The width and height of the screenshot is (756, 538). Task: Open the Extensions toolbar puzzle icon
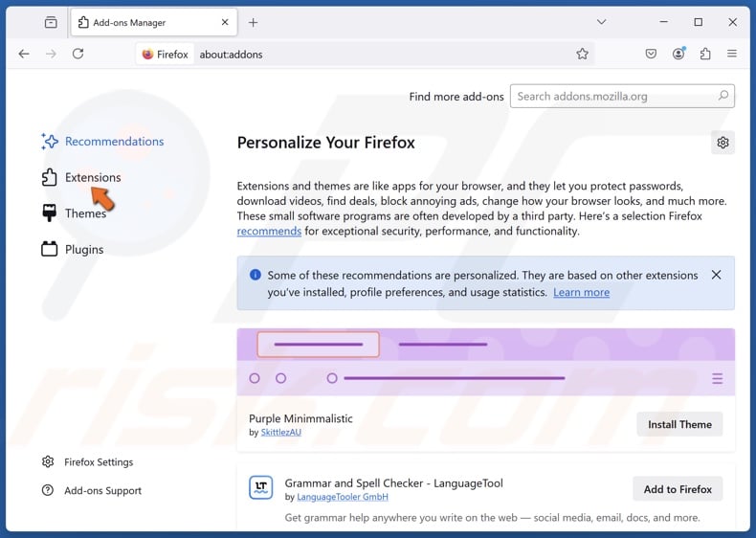[705, 54]
